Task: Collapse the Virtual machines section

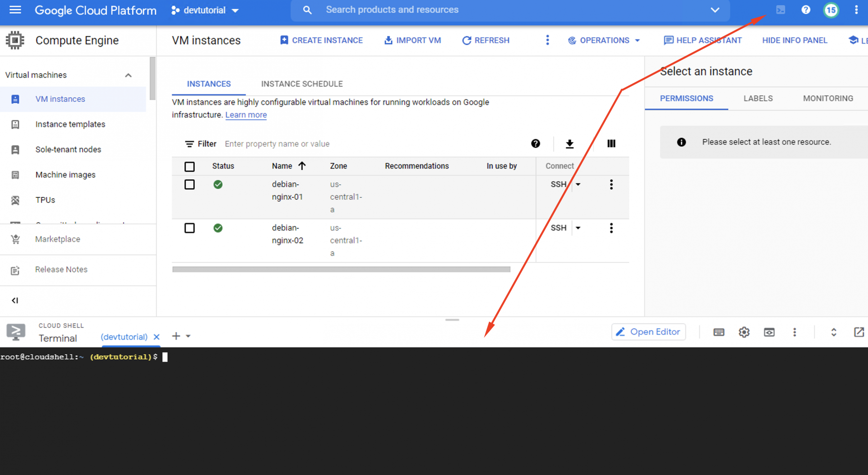Action: tap(128, 75)
